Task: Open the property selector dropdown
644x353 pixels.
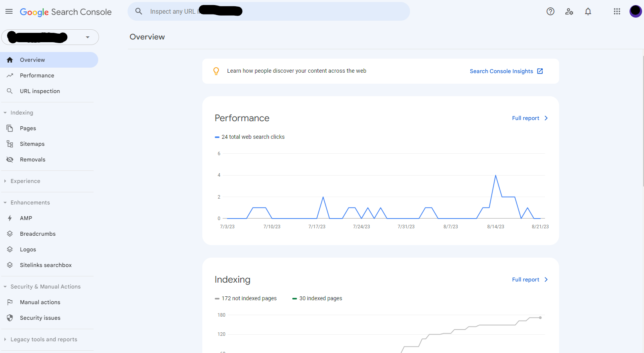Action: click(50, 37)
